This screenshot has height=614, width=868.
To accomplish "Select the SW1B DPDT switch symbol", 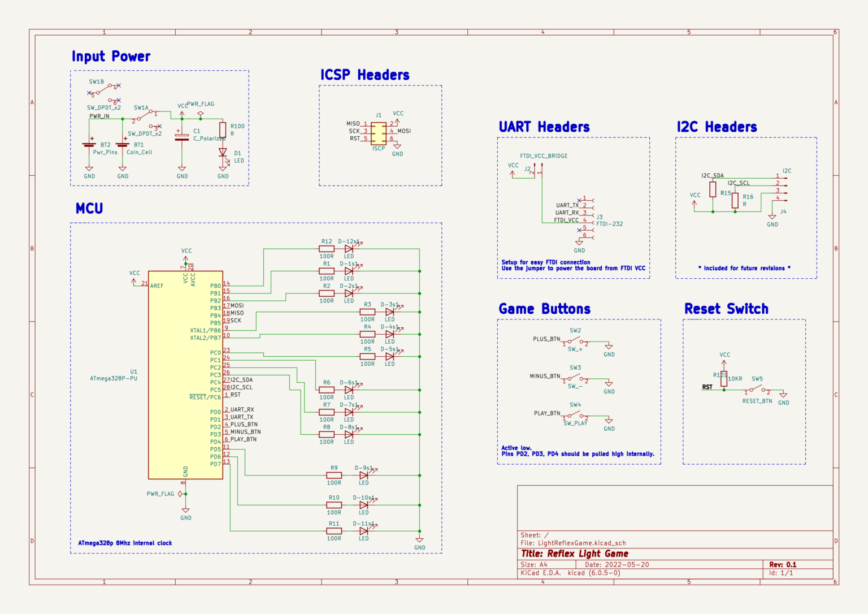I will 104,92.
